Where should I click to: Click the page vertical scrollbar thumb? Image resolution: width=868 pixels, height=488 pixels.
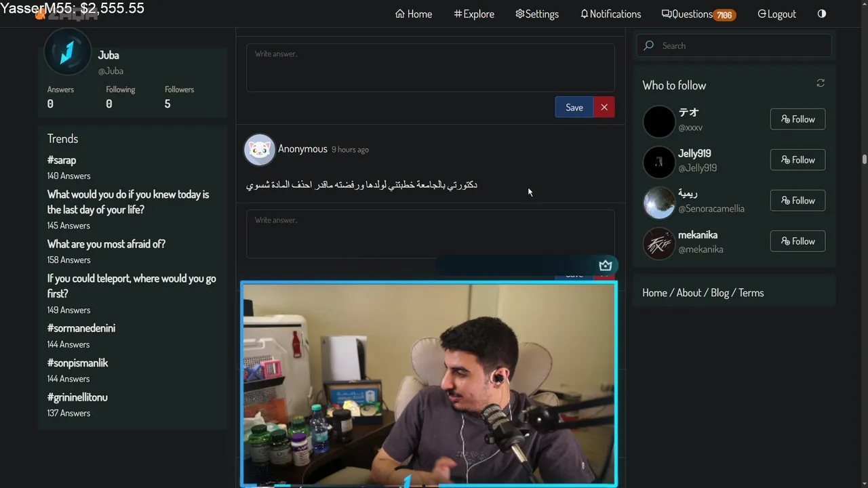[x=865, y=159]
